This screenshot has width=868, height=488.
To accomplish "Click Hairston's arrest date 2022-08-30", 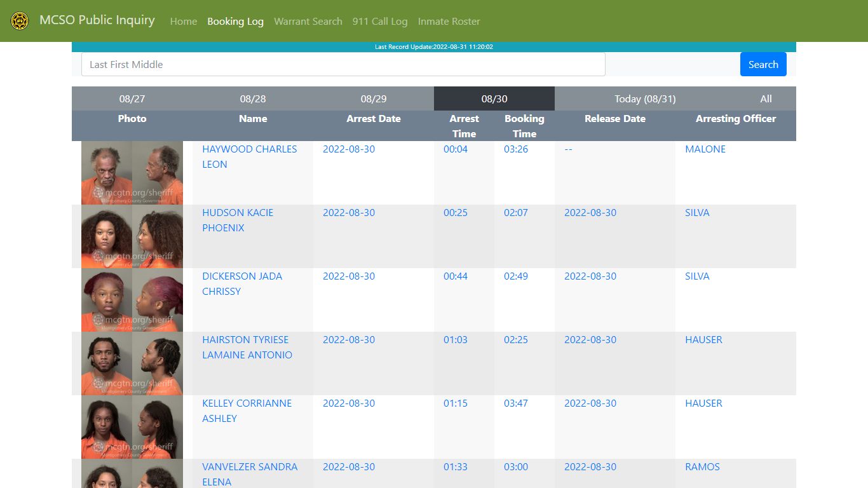I will point(349,339).
